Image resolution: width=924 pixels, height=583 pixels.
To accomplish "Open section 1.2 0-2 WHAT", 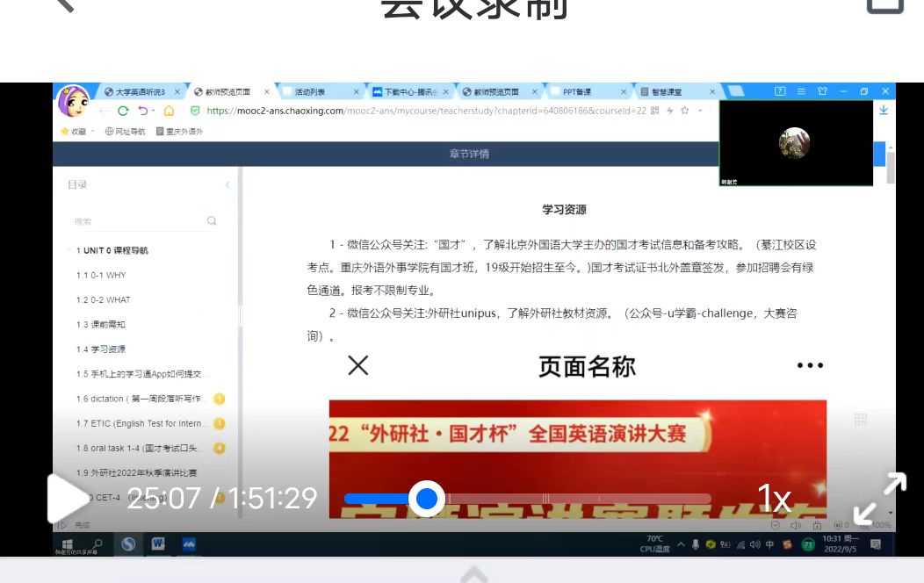I will pyautogui.click(x=103, y=299).
